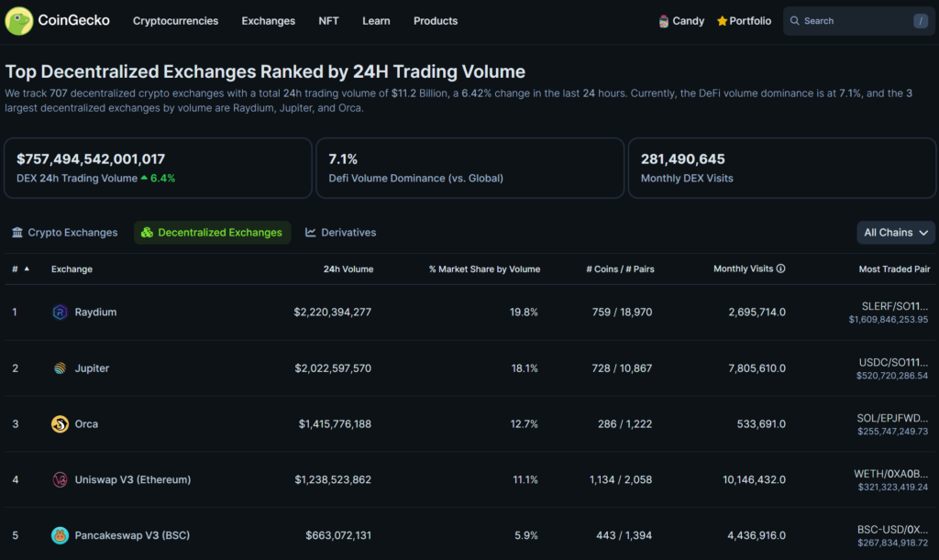Click the 7,805,610.0 monthly visits value
The height and width of the screenshot is (560, 939).
pyautogui.click(x=757, y=368)
